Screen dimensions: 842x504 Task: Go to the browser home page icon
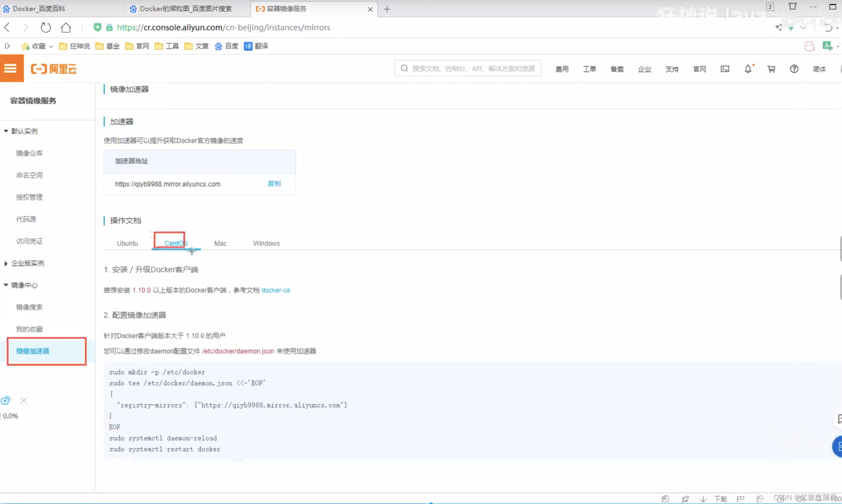pyautogui.click(x=66, y=27)
